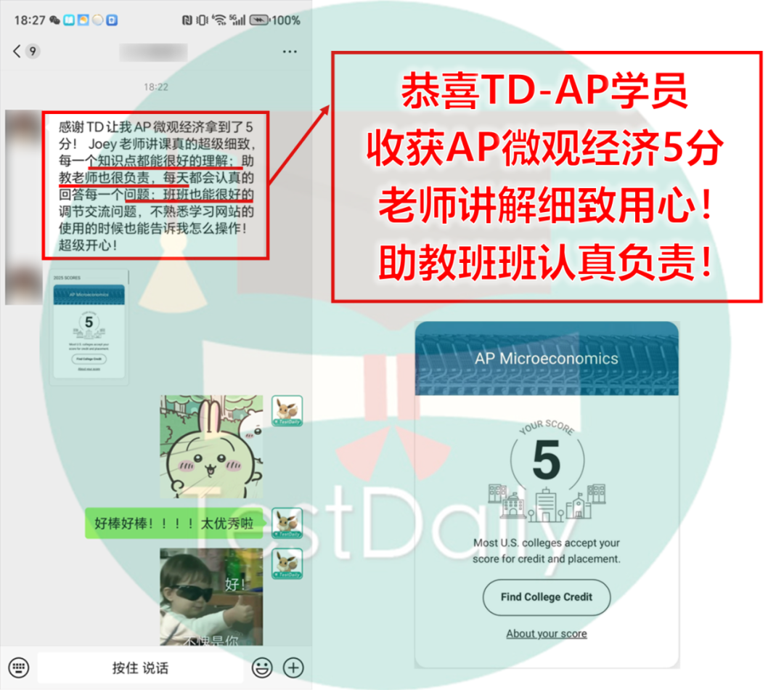This screenshot has width=784, height=690.
Task: Click the Most U.S. colleges accept text
Action: pos(547,551)
